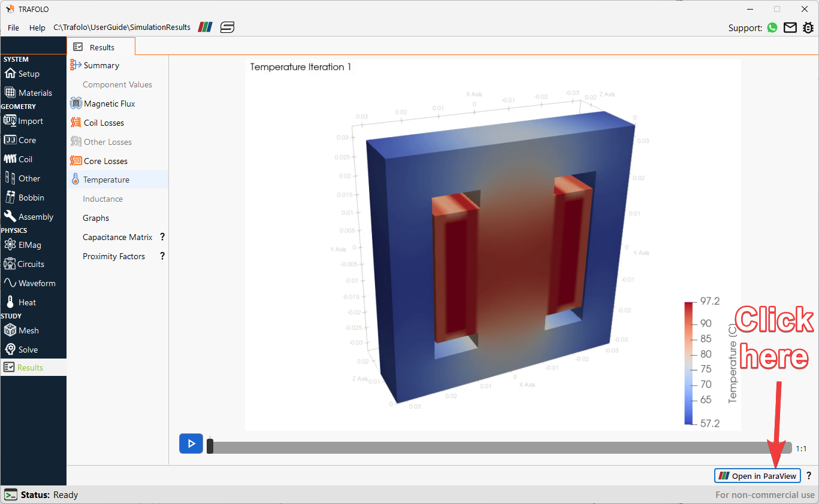This screenshot has width=819, height=504.
Task: Click the bug report icon
Action: pos(808,28)
